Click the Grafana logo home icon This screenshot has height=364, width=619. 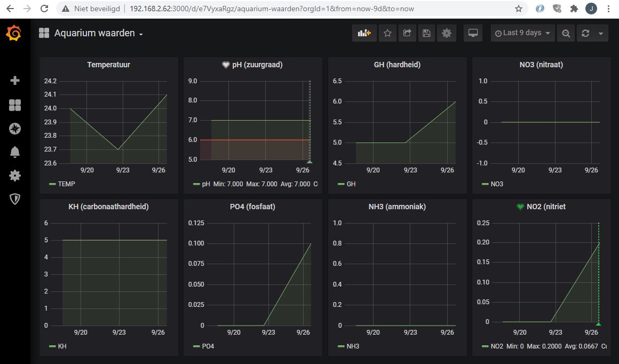pyautogui.click(x=14, y=34)
